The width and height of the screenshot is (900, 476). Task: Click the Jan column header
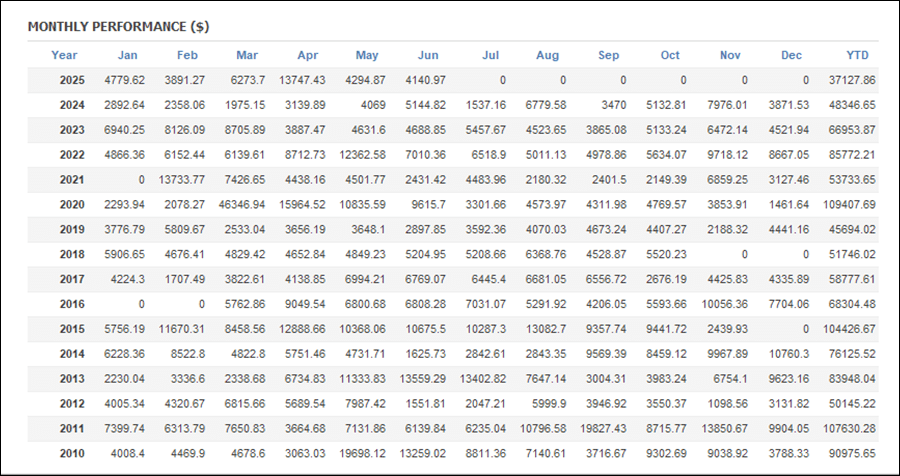coord(127,55)
